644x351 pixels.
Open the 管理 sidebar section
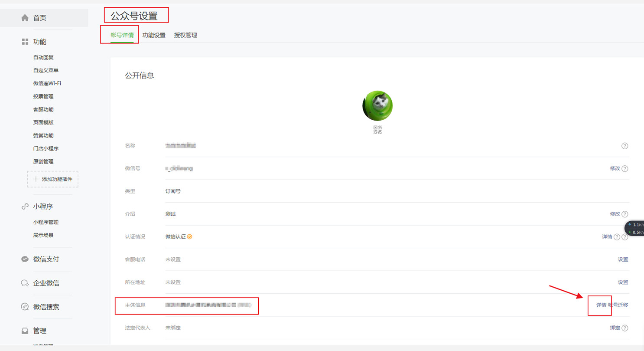(x=34, y=331)
